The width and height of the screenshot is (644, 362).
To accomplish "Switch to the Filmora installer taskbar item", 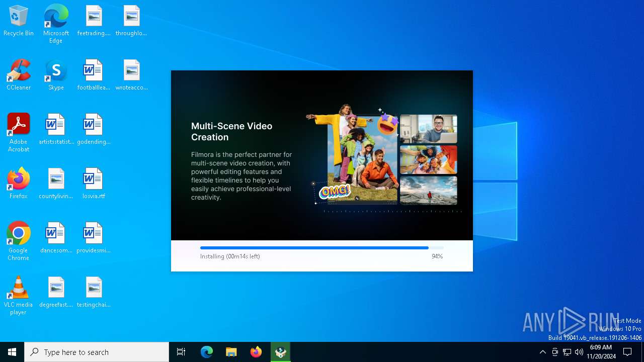I will point(281,352).
